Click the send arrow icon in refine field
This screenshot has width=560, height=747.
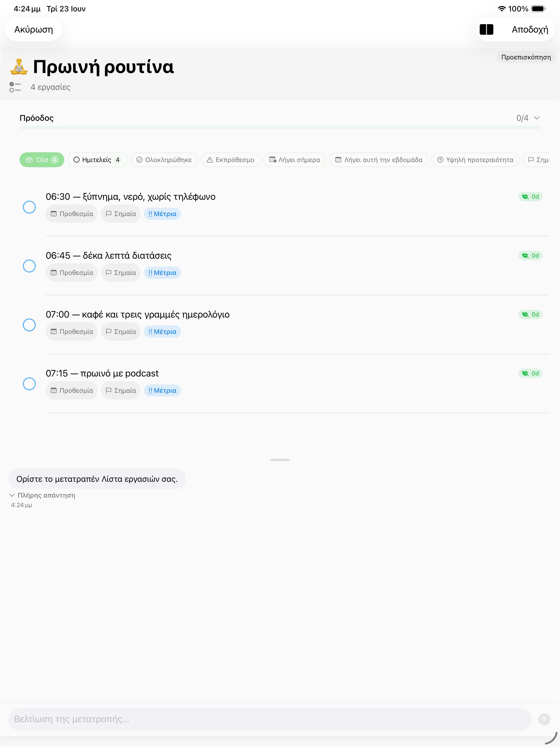point(544,719)
